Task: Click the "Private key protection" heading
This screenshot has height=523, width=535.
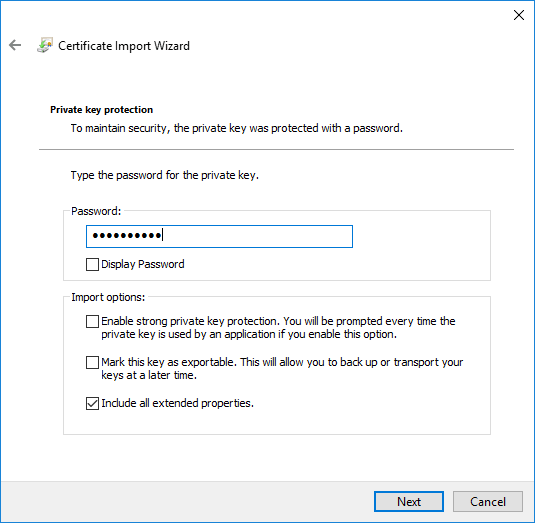Action: 101,110
